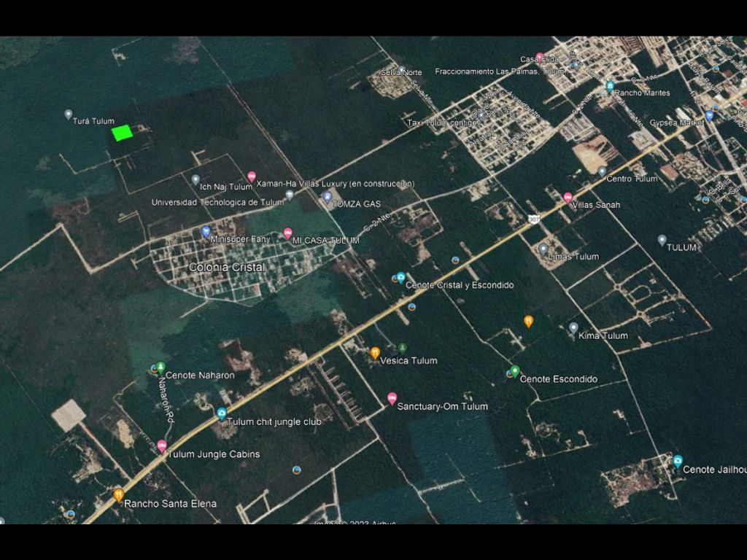The width and height of the screenshot is (747, 560).
Task: Click the pink MI CASA TULUM pin
Action: pyautogui.click(x=287, y=233)
